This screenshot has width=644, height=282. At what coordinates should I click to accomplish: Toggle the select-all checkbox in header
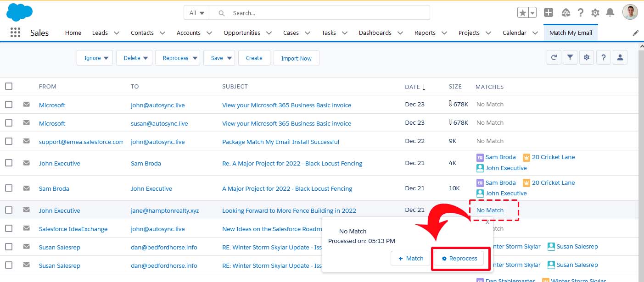click(x=9, y=86)
